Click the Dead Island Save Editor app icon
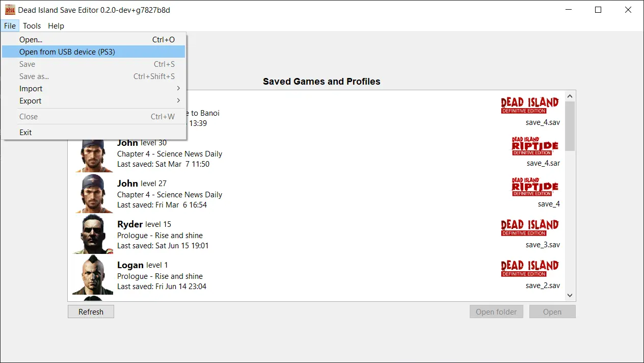 [x=10, y=10]
